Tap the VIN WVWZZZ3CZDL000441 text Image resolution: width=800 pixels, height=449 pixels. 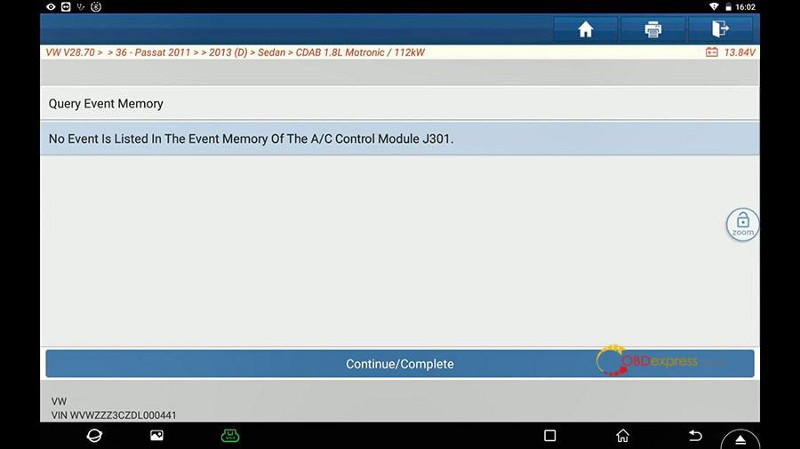coord(113,415)
